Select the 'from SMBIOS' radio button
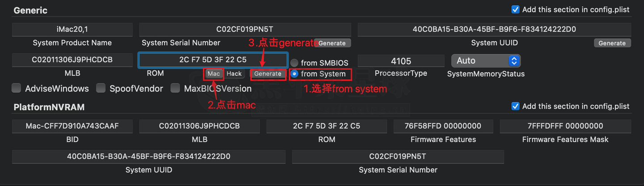Image resolution: width=644 pixels, height=186 pixels. point(295,63)
